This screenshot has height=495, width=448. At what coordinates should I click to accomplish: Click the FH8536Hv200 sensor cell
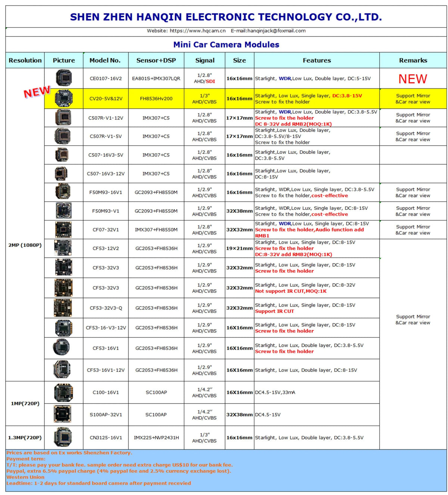156,99
